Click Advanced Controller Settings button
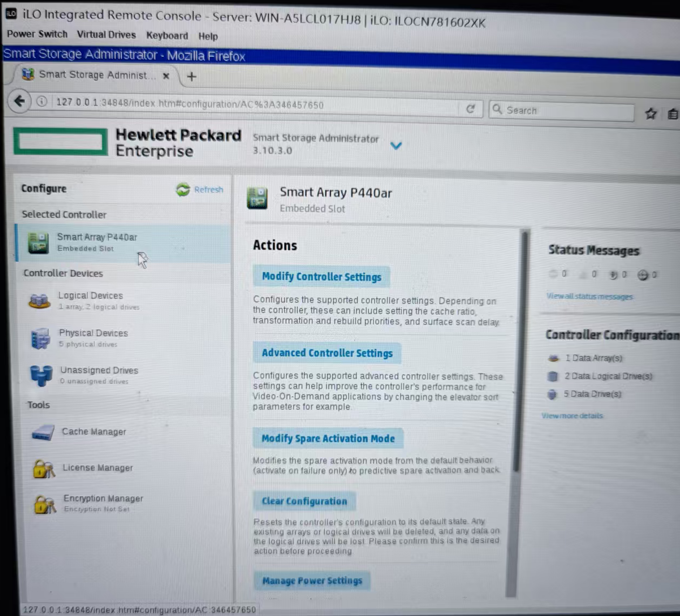The height and width of the screenshot is (616, 680). (327, 353)
